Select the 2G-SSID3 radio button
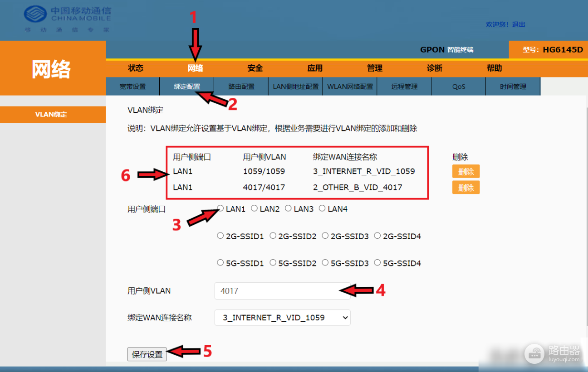The height and width of the screenshot is (372, 588). click(x=325, y=236)
